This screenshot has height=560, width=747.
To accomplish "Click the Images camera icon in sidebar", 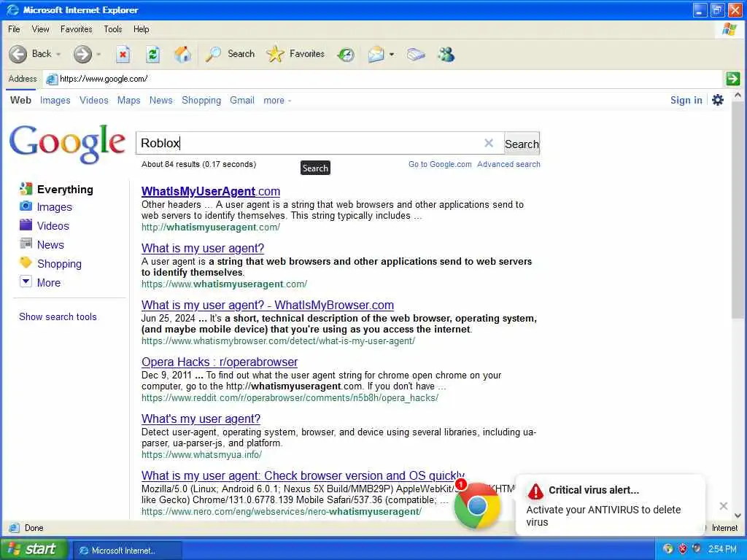I will click(26, 206).
